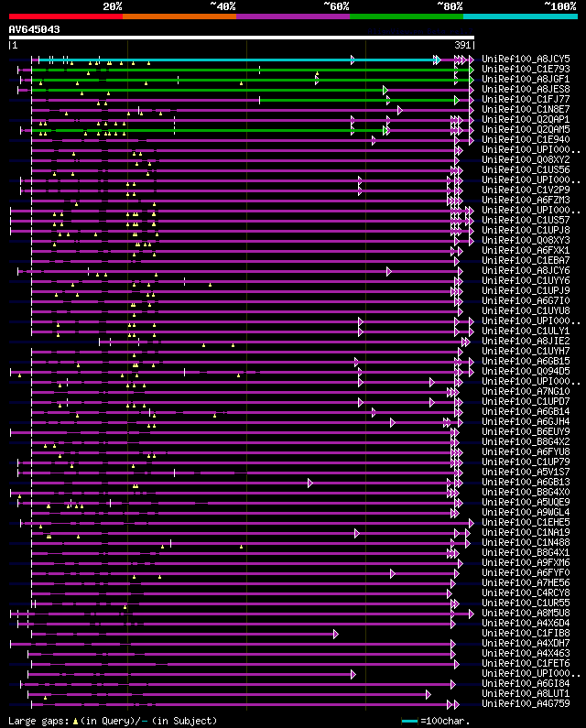Select the UniRef100_C4RCY8 label
586x728 pixels.
pos(526,592)
